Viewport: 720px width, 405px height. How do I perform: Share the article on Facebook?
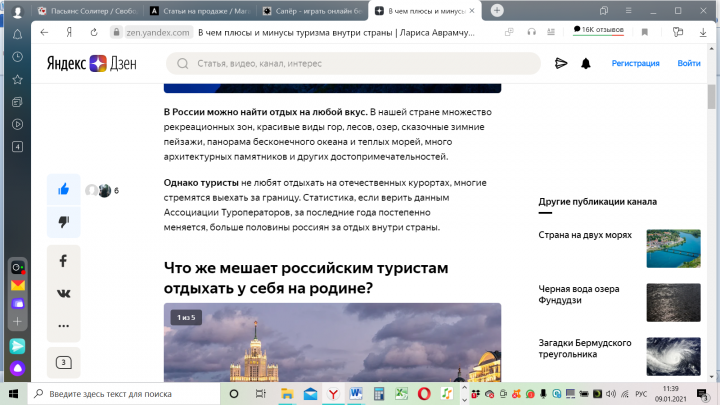tap(63, 261)
